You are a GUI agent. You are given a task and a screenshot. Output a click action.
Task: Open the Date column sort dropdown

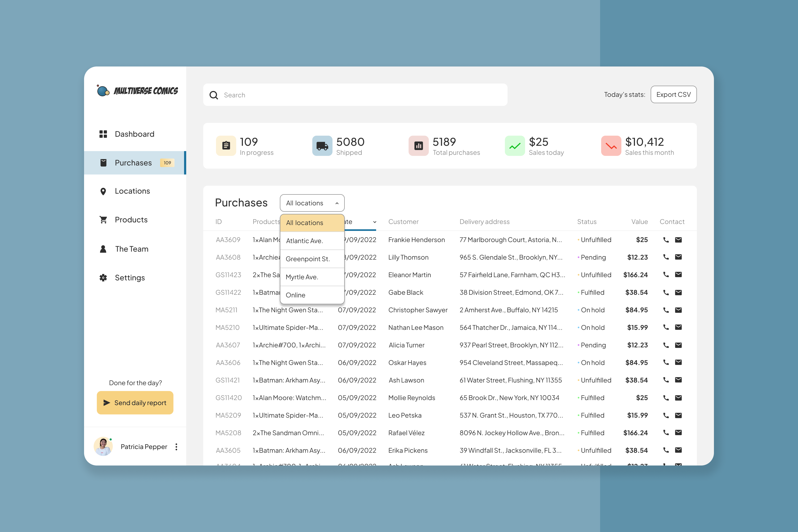[x=374, y=222]
